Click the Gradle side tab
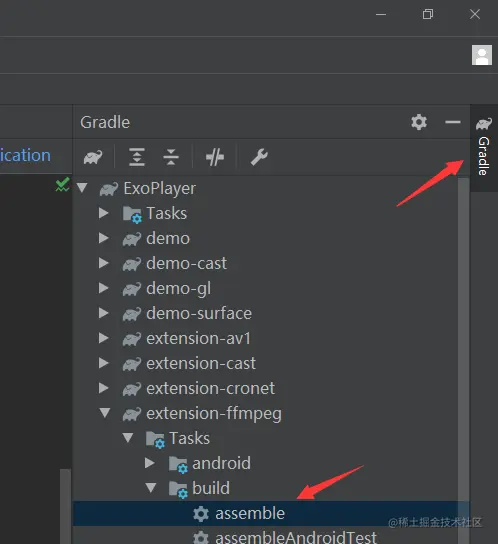 (484, 147)
